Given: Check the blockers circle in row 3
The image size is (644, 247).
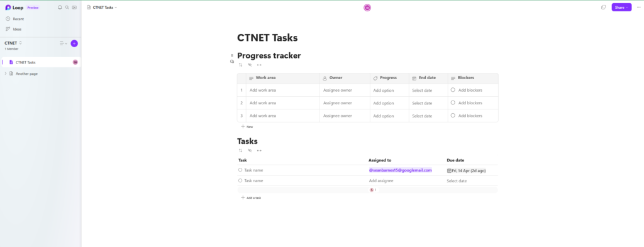Looking at the screenshot, I should [453, 115].
